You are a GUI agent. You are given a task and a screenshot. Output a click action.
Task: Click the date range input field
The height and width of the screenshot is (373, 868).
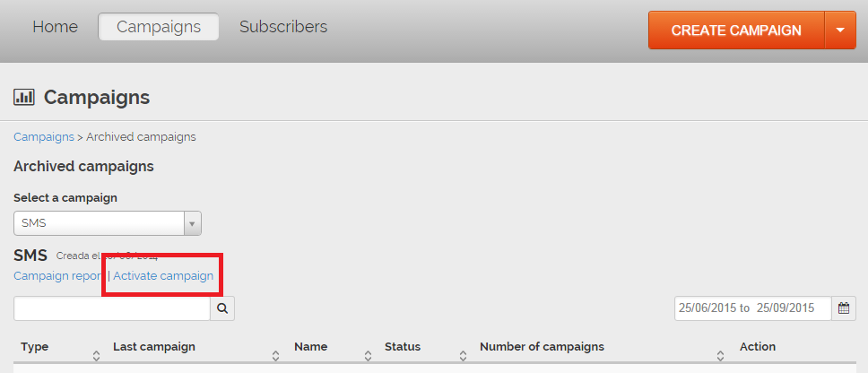pos(753,308)
